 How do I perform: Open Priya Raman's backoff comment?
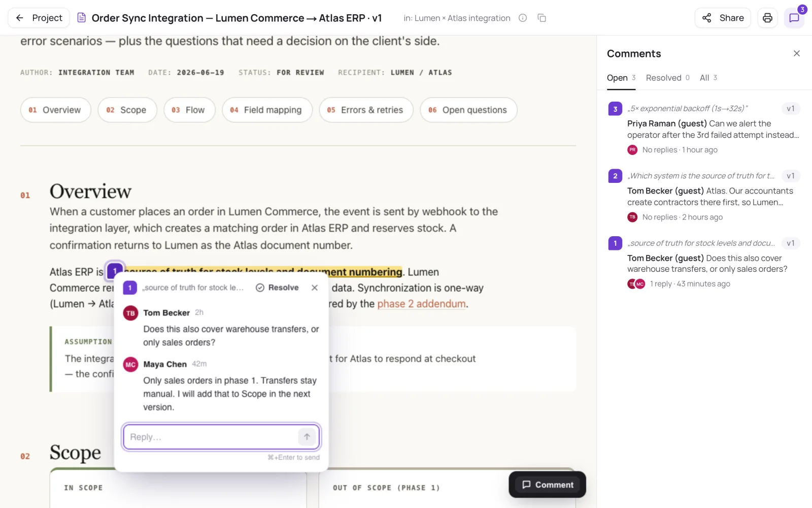[x=704, y=129]
